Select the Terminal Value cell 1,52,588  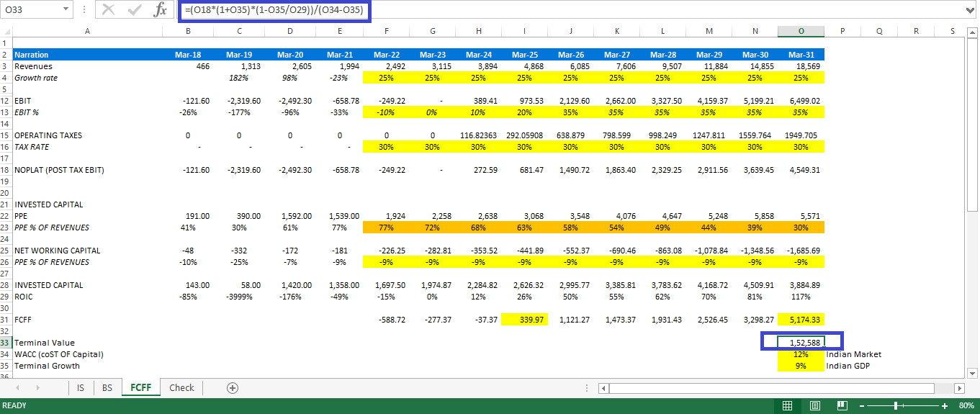(801, 343)
